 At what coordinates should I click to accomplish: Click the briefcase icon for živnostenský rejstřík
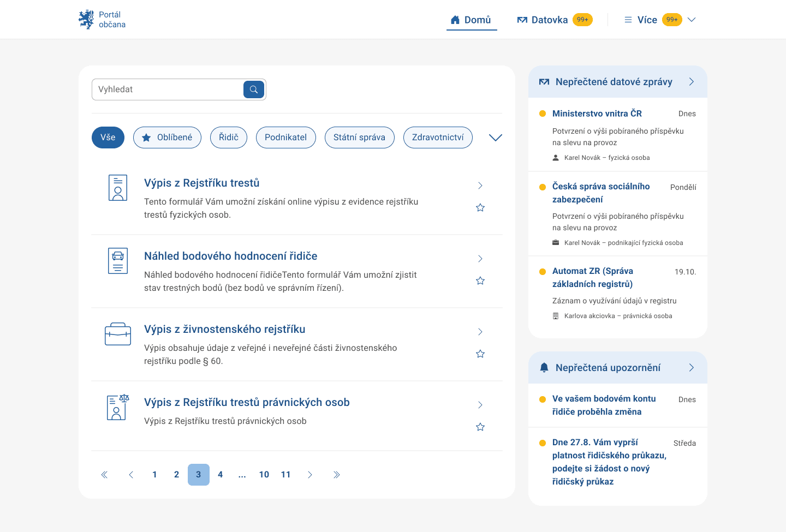(117, 333)
